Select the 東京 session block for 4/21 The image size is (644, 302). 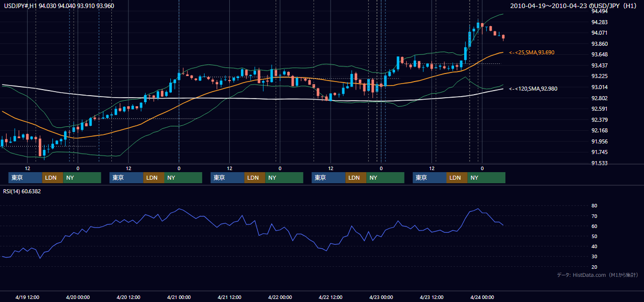[x=227, y=178]
